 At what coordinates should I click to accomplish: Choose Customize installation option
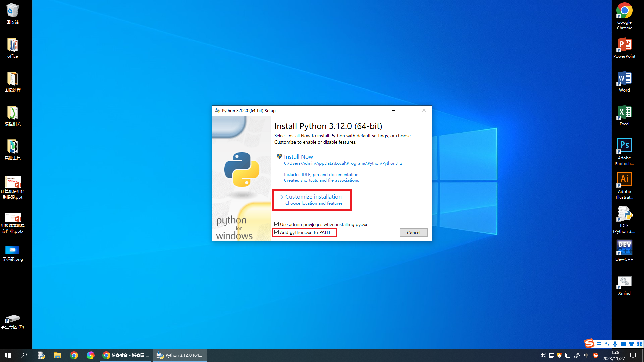[313, 197]
